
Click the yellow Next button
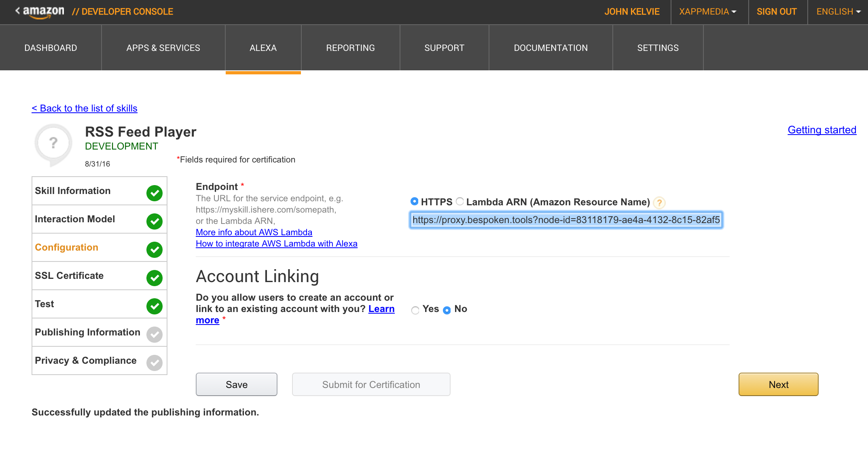778,384
